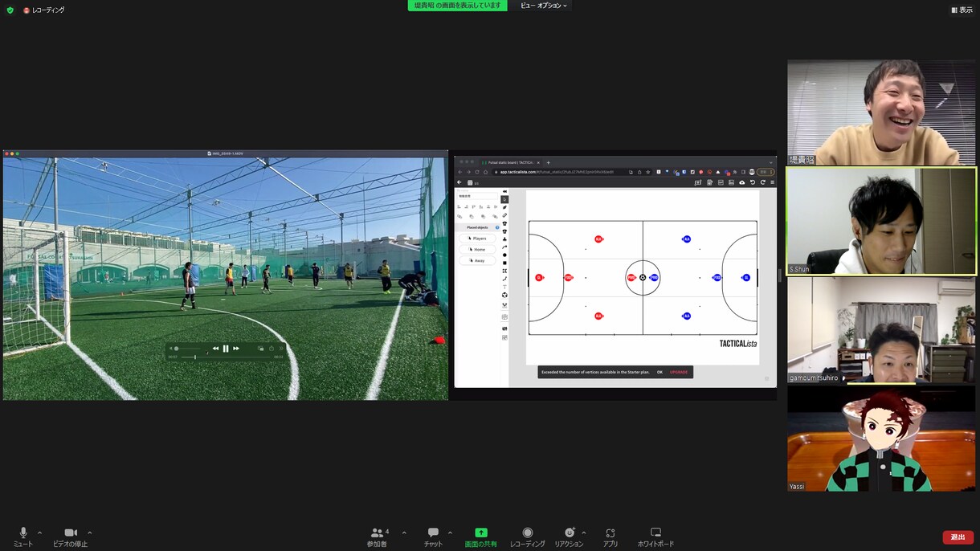This screenshot has height=551, width=980.
Task: Click the back arrow in TACTICALista header
Action: click(x=459, y=182)
